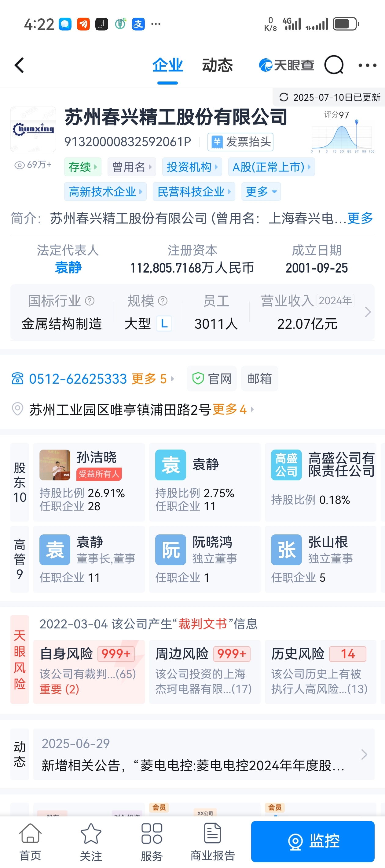Screen dimensions: 385x868
Task: Tap the 发票抬头 button
Action: pyautogui.click(x=240, y=142)
